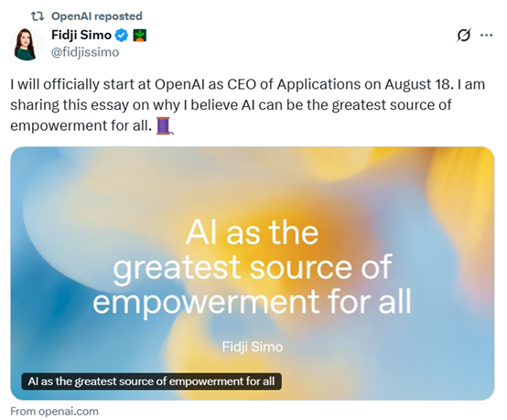The image size is (507, 420).
Task: Click the Grok slashed-circle icon
Action: click(x=463, y=36)
